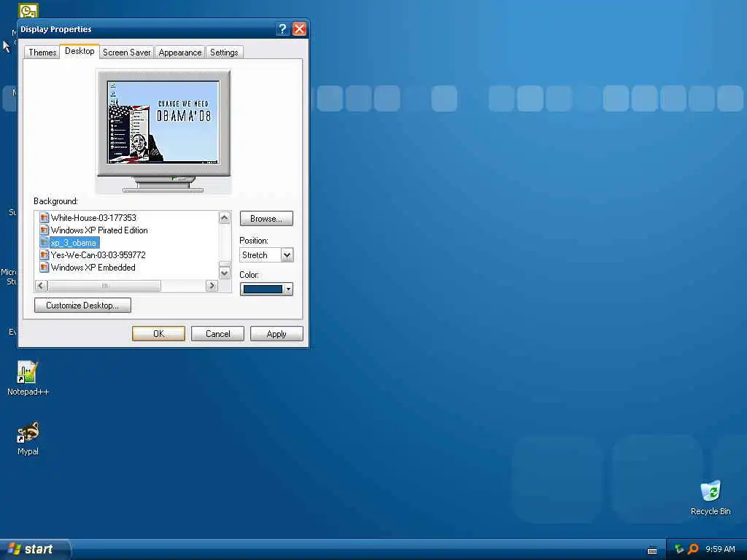Image resolution: width=747 pixels, height=560 pixels.
Task: Click the horizontal scrollbar thumb
Action: (104, 286)
